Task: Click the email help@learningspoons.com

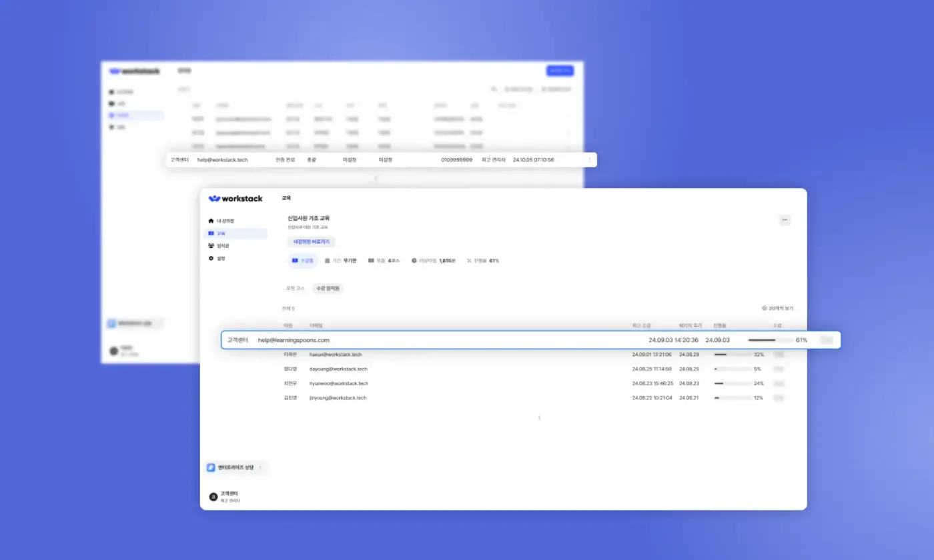Action: [294, 340]
